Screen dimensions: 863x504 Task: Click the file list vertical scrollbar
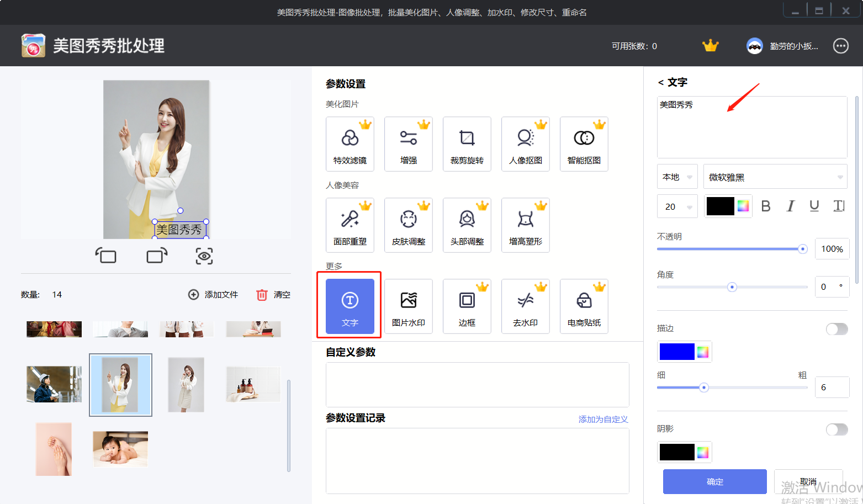click(288, 425)
